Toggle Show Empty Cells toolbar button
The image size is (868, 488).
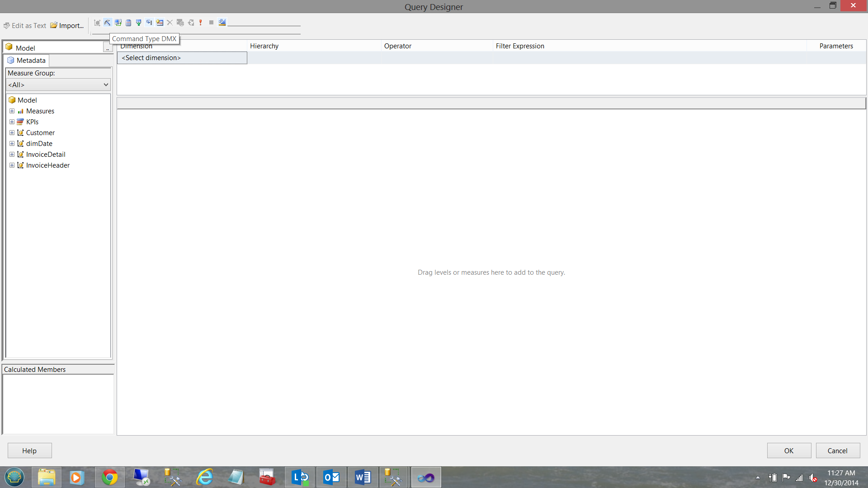coord(139,23)
